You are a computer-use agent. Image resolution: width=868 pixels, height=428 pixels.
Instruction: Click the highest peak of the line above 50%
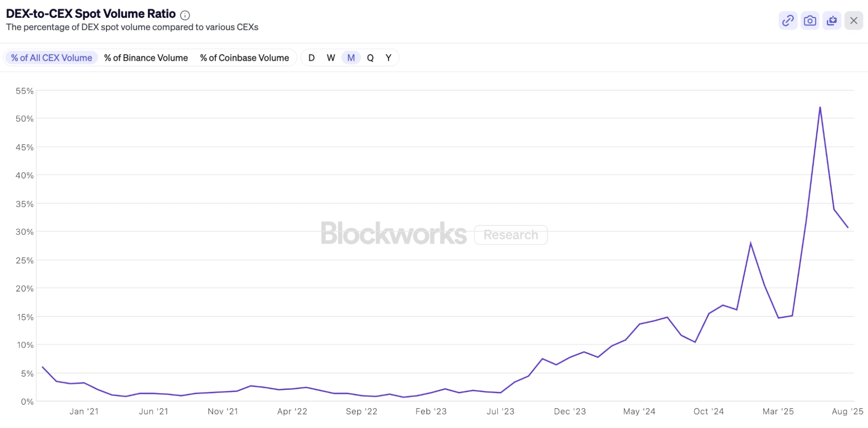tap(820, 107)
